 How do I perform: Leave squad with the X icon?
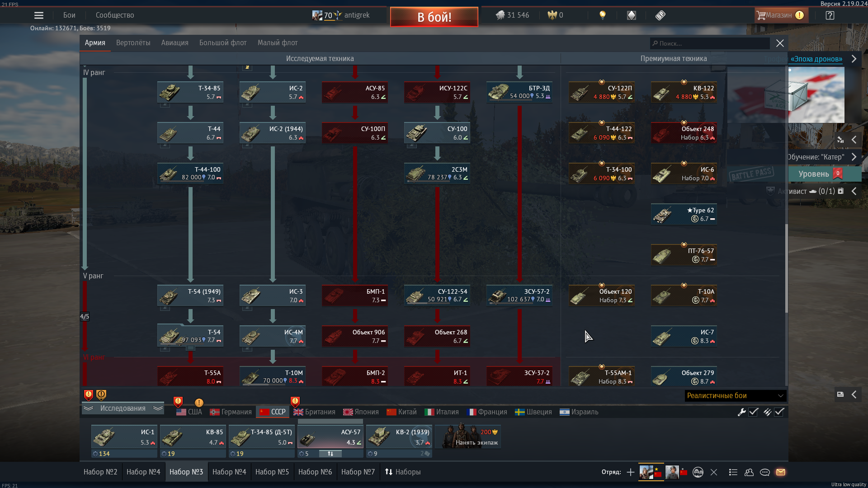(714, 472)
